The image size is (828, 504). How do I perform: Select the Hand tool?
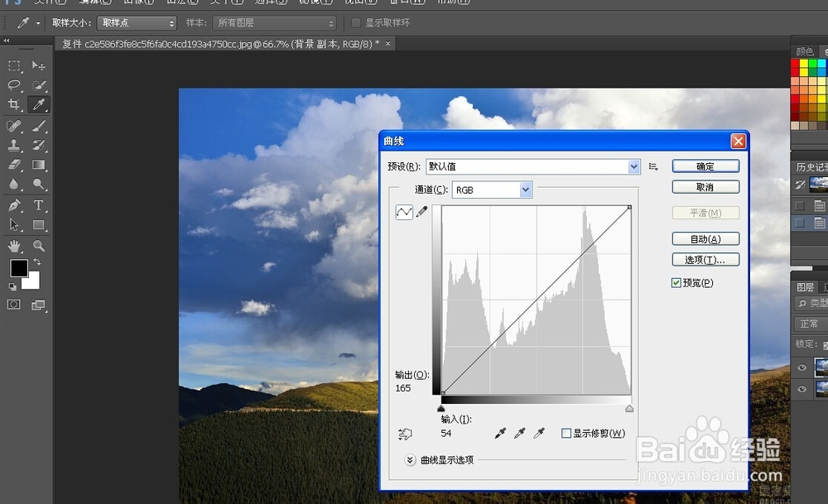click(x=13, y=243)
